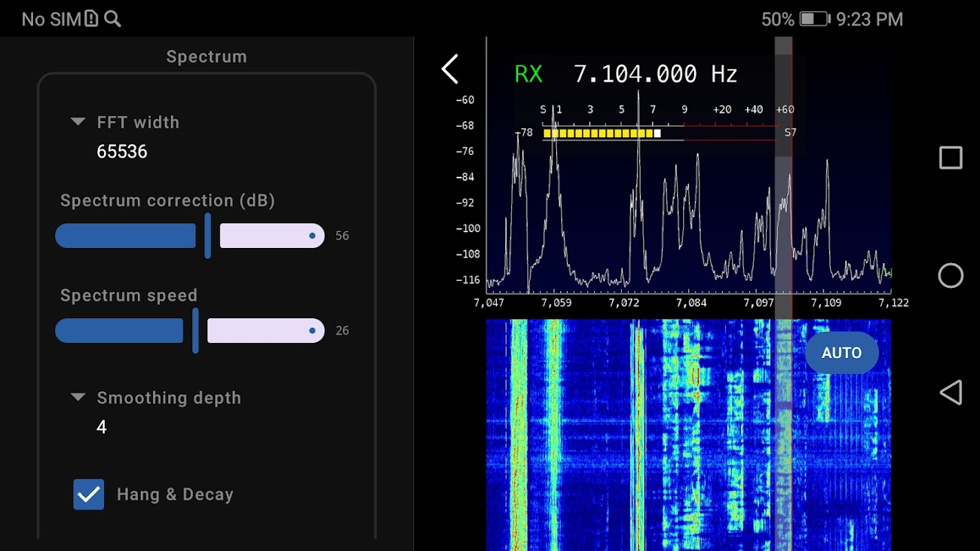The height and width of the screenshot is (551, 980).
Task: Click right end of Spectrum speed slider
Action: (x=312, y=331)
